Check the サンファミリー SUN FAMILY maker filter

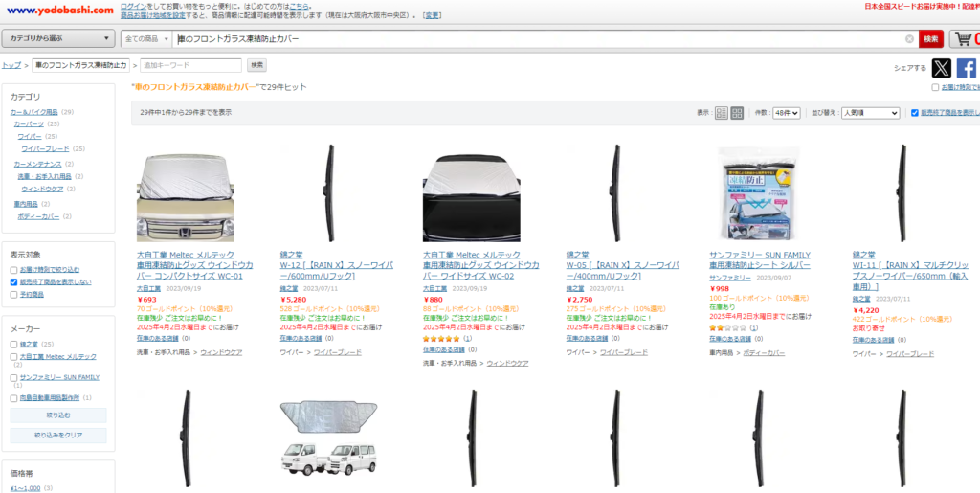[13, 378]
